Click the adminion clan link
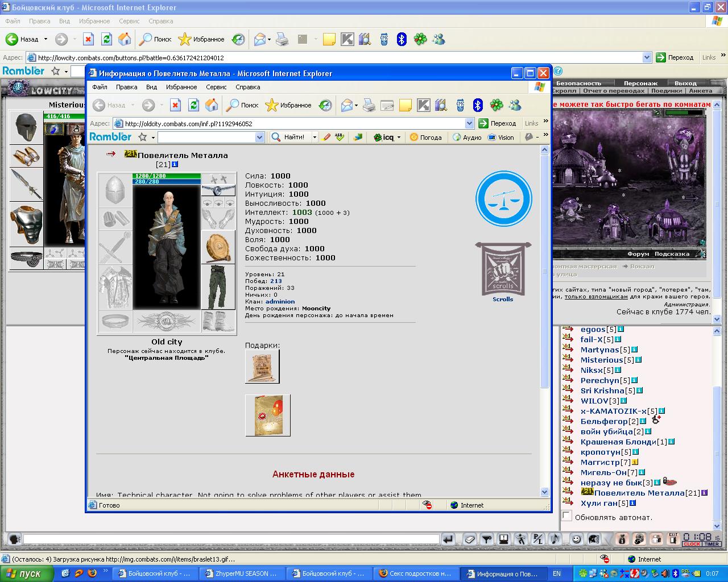The height and width of the screenshot is (582, 728). pyautogui.click(x=280, y=301)
